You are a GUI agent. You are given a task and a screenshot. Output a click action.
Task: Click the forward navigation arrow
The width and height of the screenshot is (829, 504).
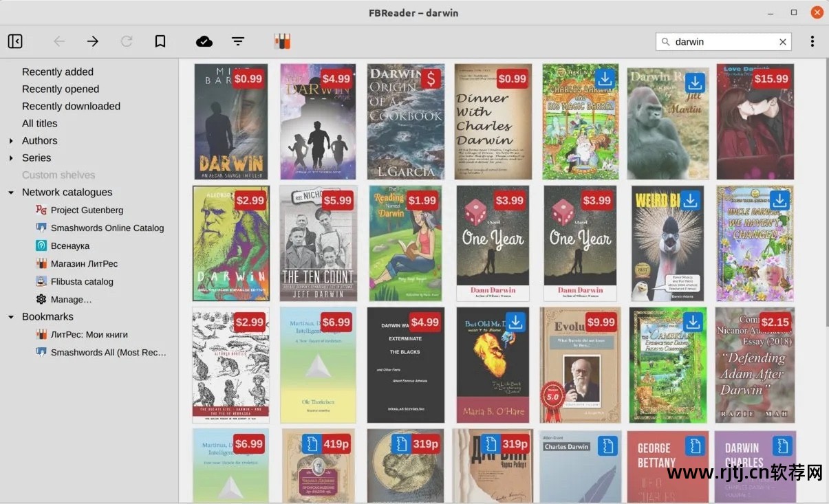92,41
